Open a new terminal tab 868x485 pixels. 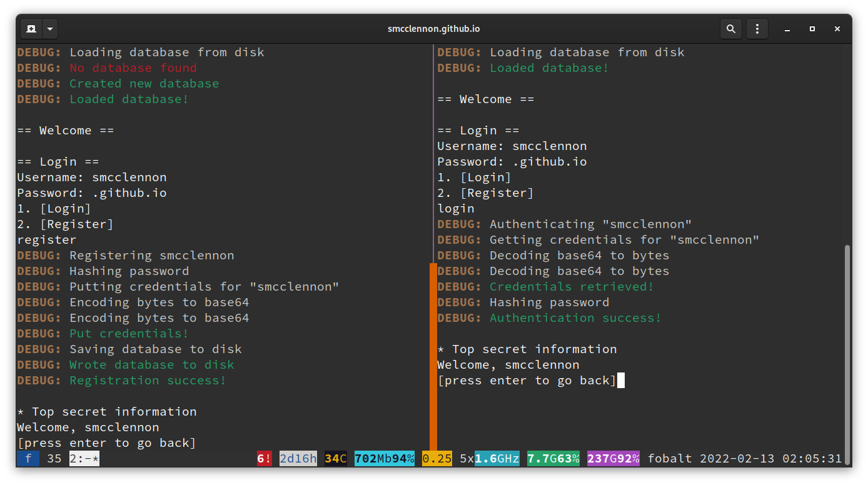(x=31, y=28)
